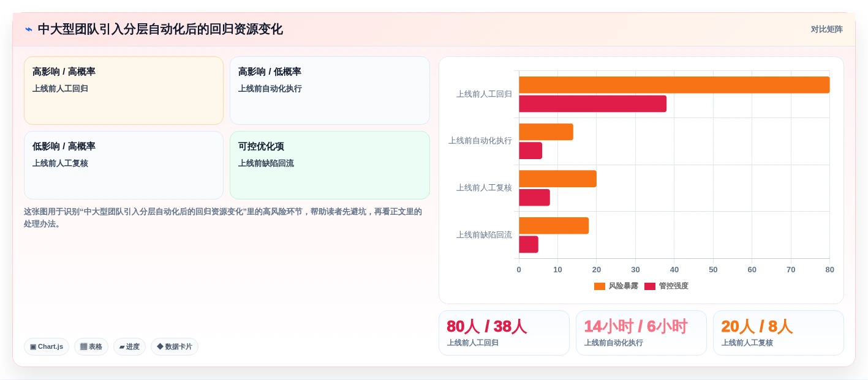Click the red bar for 上线前人工回归
Viewport: 868px width, 380px height.
point(592,104)
